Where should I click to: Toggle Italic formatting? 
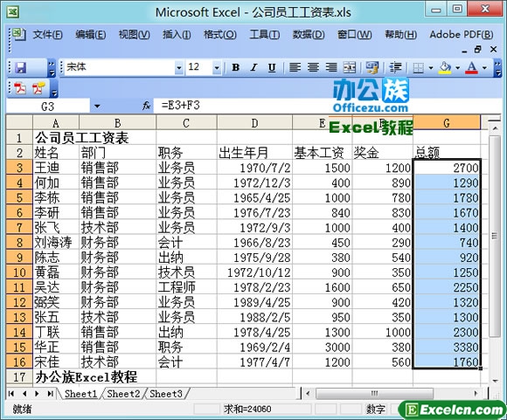pos(253,67)
